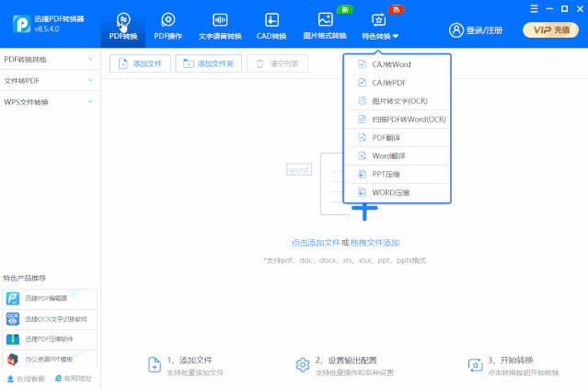Click the WORD压缩 icon

coord(362,192)
